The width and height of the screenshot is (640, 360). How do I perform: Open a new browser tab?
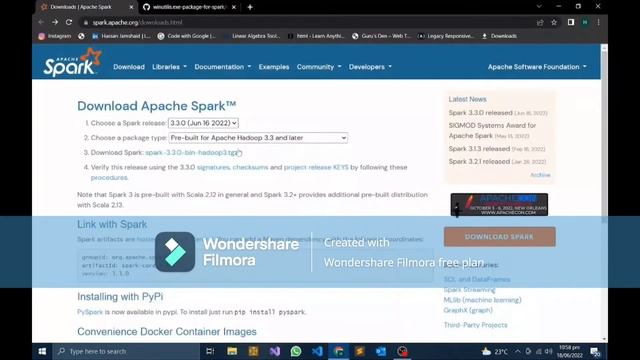tap(250, 7)
